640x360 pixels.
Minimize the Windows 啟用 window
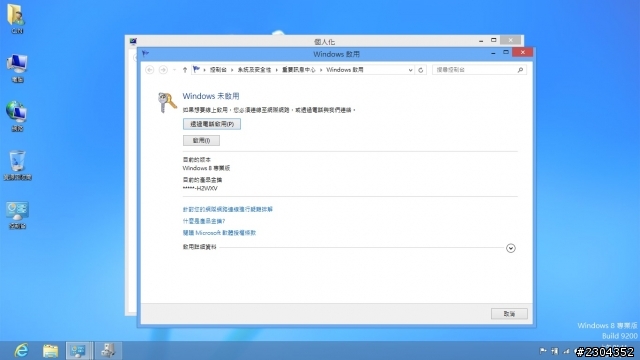pyautogui.click(x=493, y=53)
